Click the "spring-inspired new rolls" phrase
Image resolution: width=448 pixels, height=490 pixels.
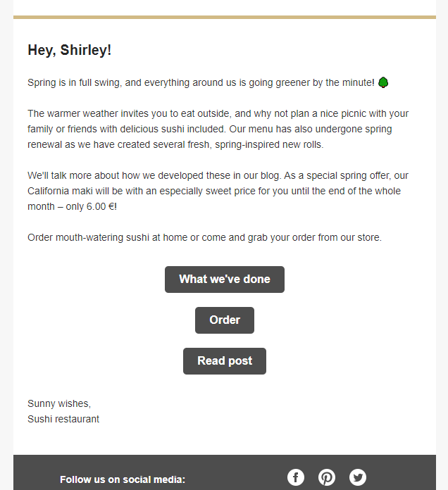point(269,144)
